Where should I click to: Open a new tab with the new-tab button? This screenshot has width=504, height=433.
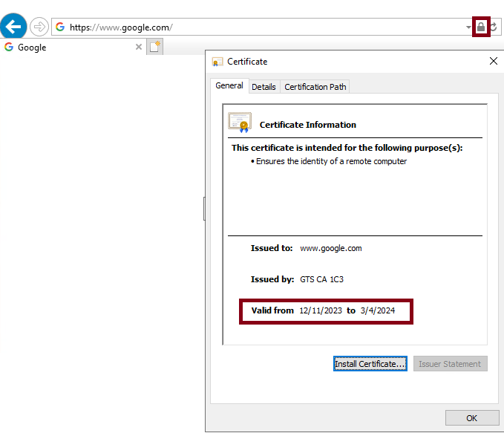pyautogui.click(x=154, y=47)
